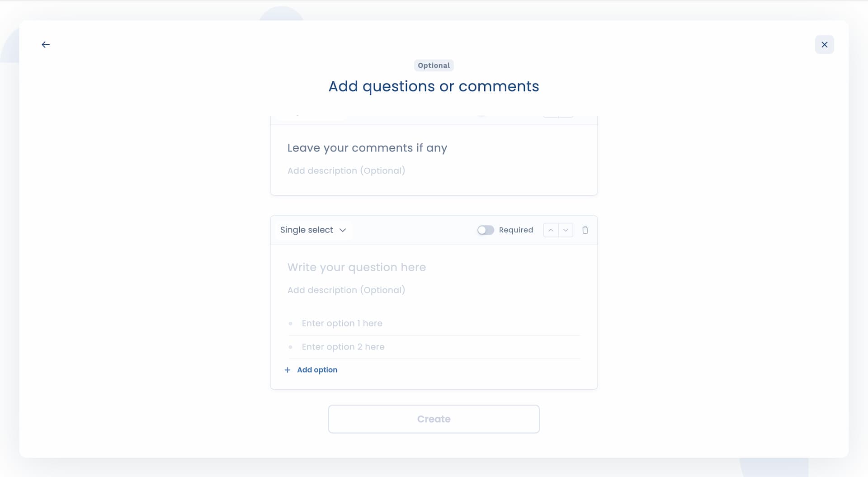Click Add option to insert a new choice
This screenshot has width=868, height=477.
(x=316, y=369)
